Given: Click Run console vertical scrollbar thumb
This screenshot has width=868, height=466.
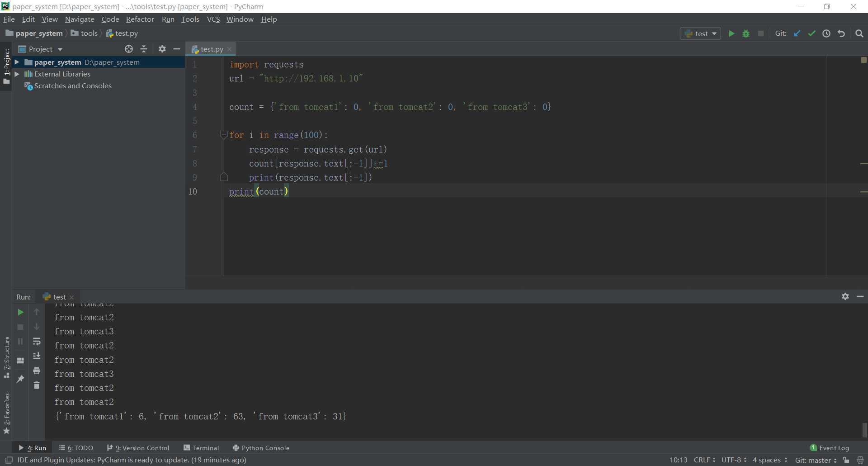Looking at the screenshot, I should 864,430.
